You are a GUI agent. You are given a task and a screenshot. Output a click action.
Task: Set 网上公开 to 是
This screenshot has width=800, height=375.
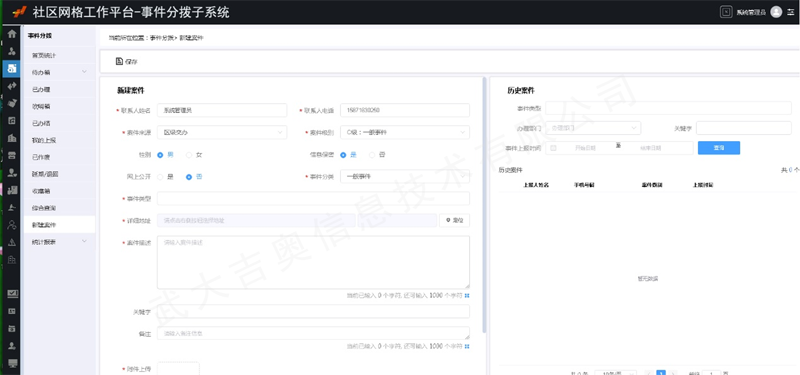coord(160,177)
